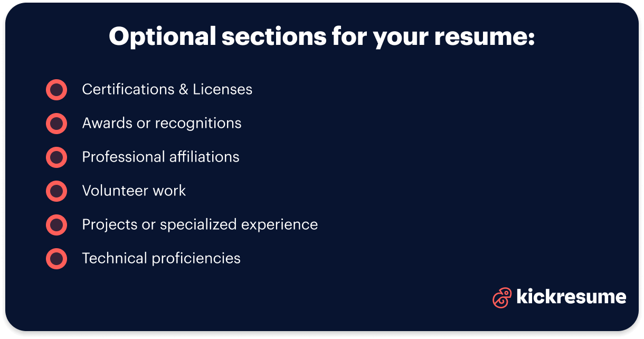Click the bullet beside Certifications & Licenses

(56, 90)
